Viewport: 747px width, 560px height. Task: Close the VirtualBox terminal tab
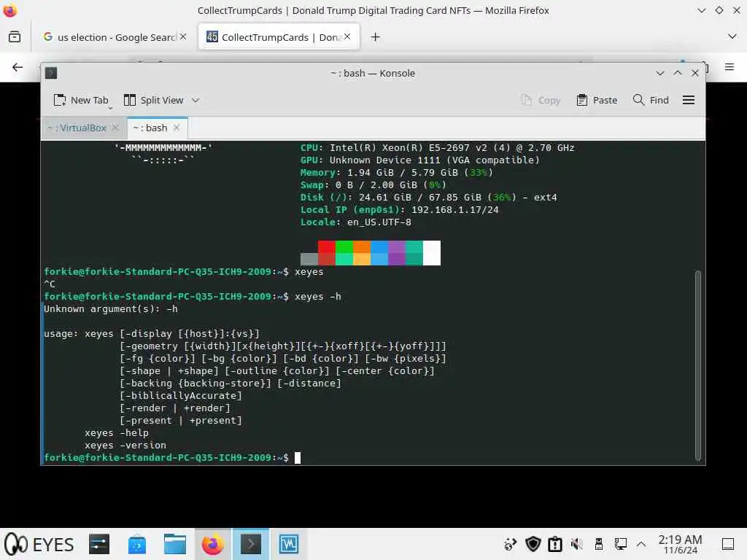[x=115, y=128]
